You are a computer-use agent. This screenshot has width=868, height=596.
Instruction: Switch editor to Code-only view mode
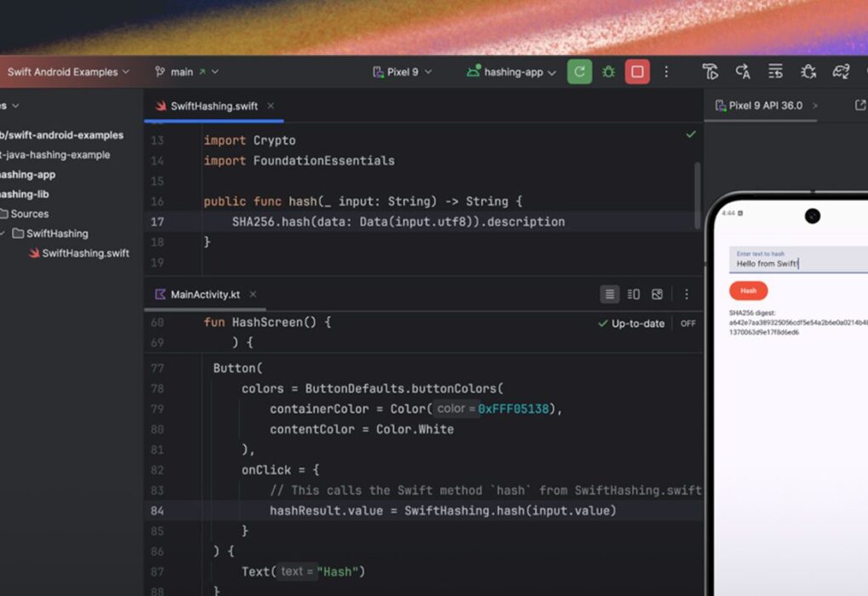[609, 295]
